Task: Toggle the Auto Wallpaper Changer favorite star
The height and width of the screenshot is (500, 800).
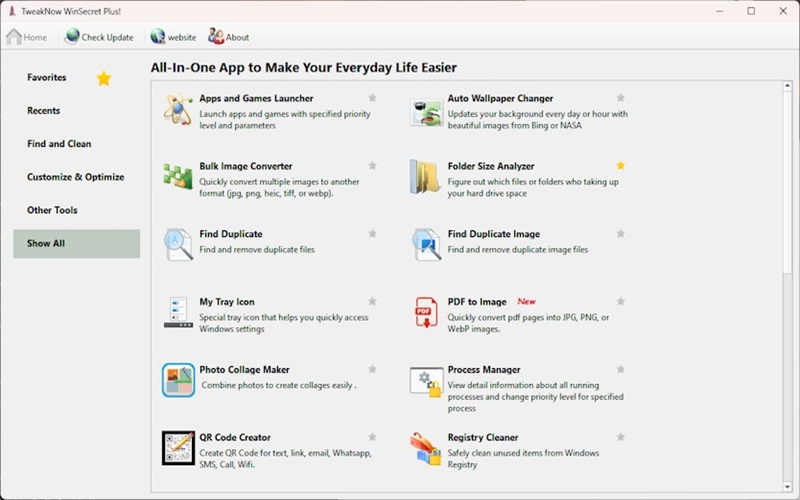Action: click(620, 97)
